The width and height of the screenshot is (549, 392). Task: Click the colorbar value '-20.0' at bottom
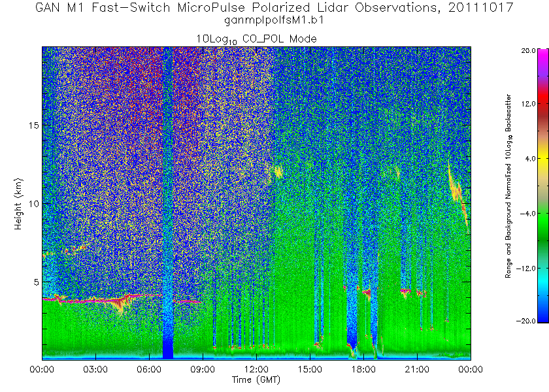(526, 321)
